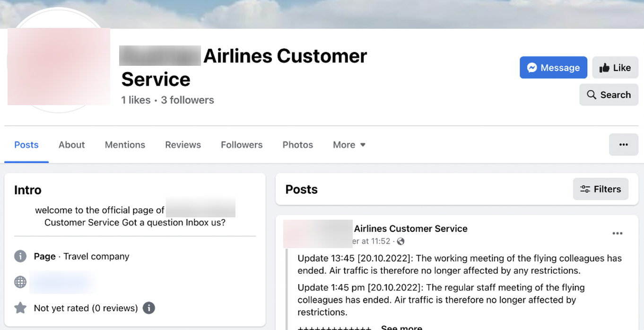Click the Page info icon in Intro

pos(20,257)
